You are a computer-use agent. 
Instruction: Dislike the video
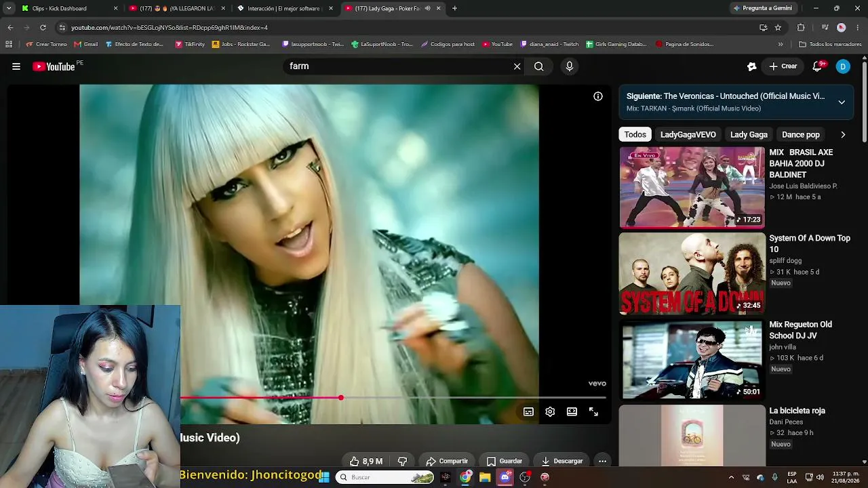point(402,461)
